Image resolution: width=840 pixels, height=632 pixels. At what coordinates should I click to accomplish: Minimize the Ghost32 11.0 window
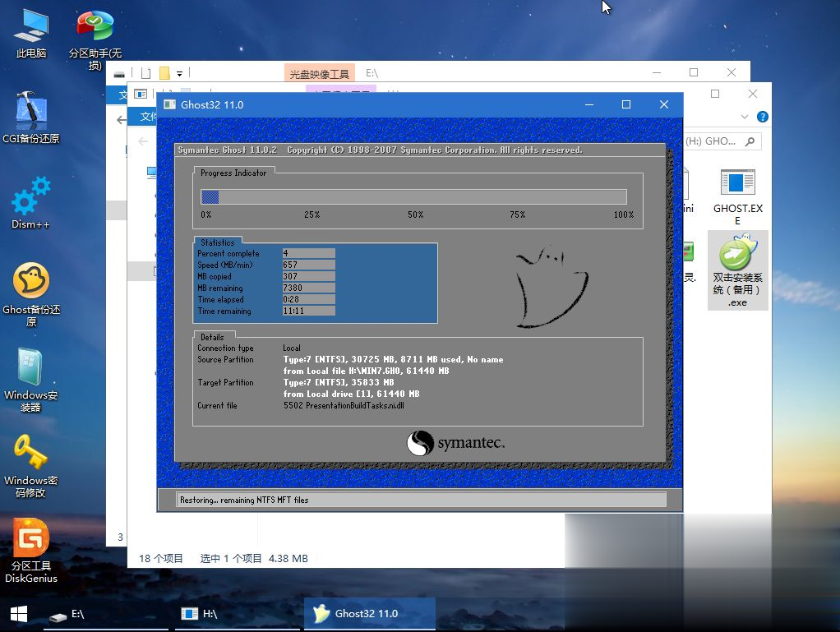589,104
